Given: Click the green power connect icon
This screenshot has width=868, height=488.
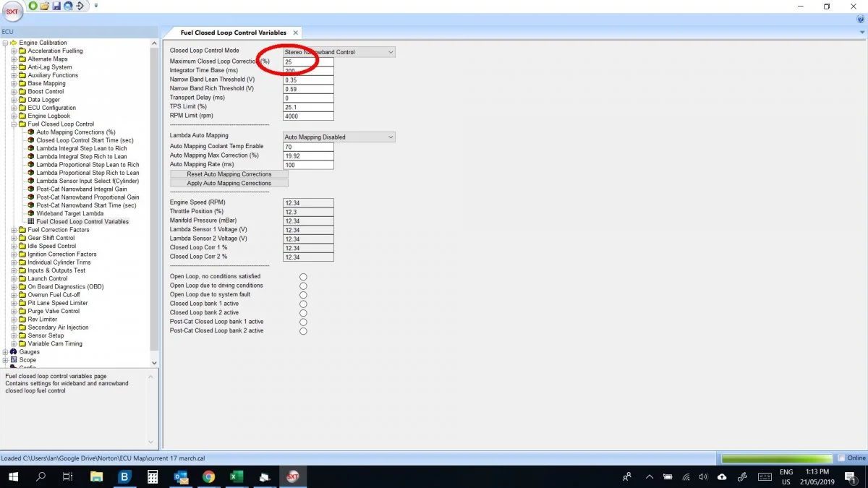Looking at the screenshot, I should click(x=34, y=6).
